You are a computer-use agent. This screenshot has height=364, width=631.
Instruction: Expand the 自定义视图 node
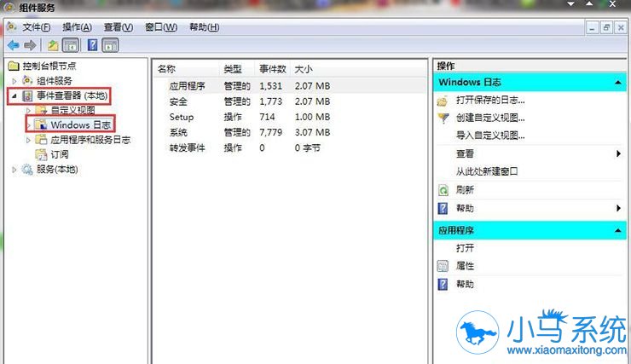(x=28, y=110)
